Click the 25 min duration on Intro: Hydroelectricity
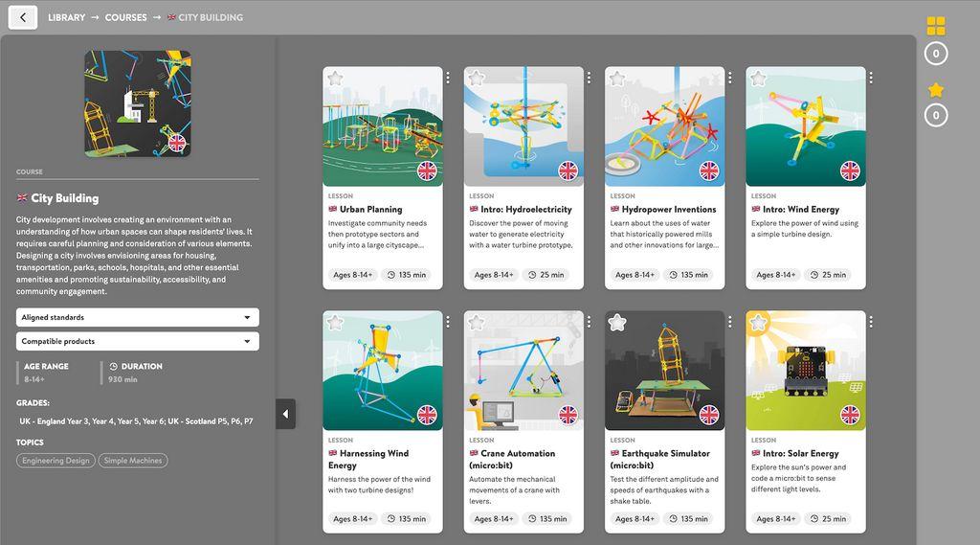 546,275
